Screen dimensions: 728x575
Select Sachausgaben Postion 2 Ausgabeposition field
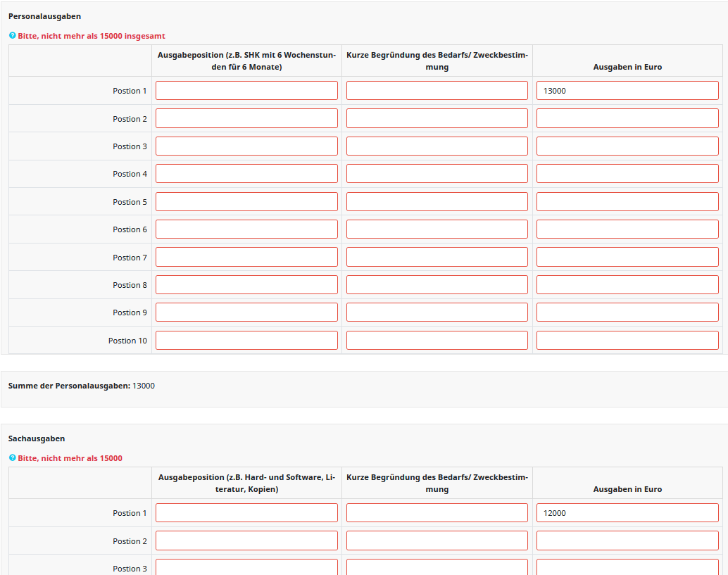pos(246,541)
